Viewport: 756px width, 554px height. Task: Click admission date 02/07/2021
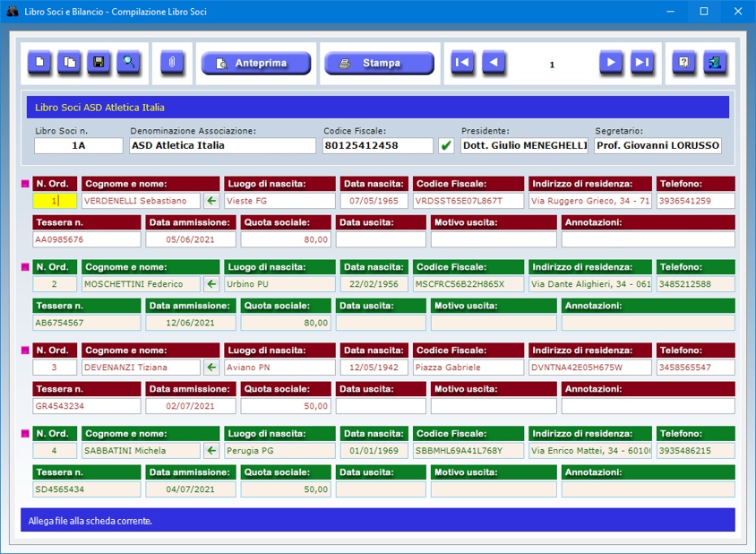(x=191, y=406)
